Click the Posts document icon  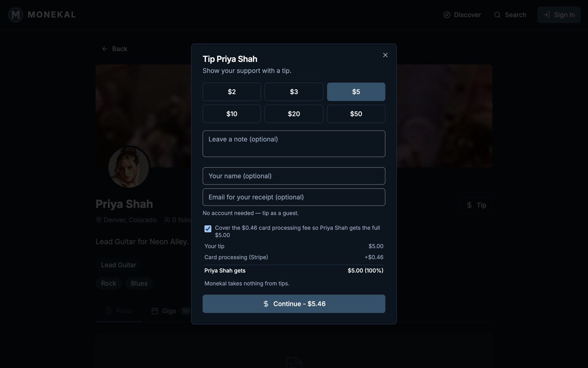click(108, 311)
